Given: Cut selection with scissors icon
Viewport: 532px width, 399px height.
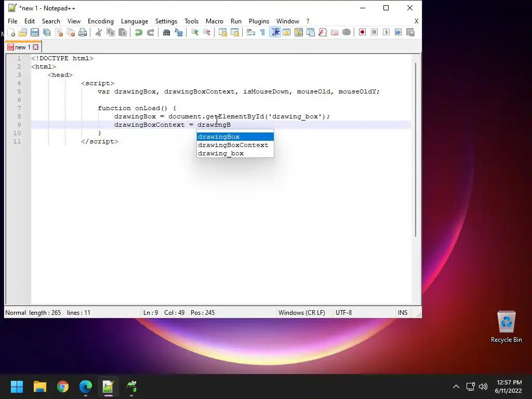Looking at the screenshot, I should coord(99,32).
